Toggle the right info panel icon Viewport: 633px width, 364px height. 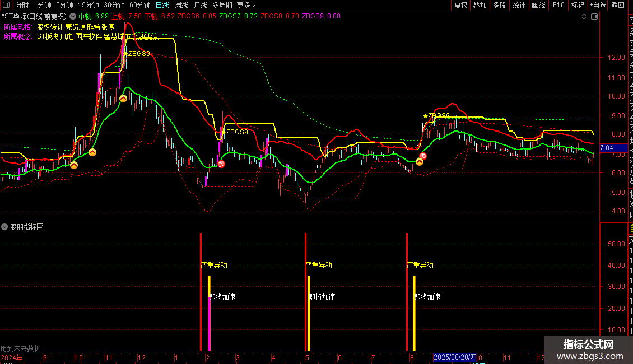pyautogui.click(x=594, y=17)
